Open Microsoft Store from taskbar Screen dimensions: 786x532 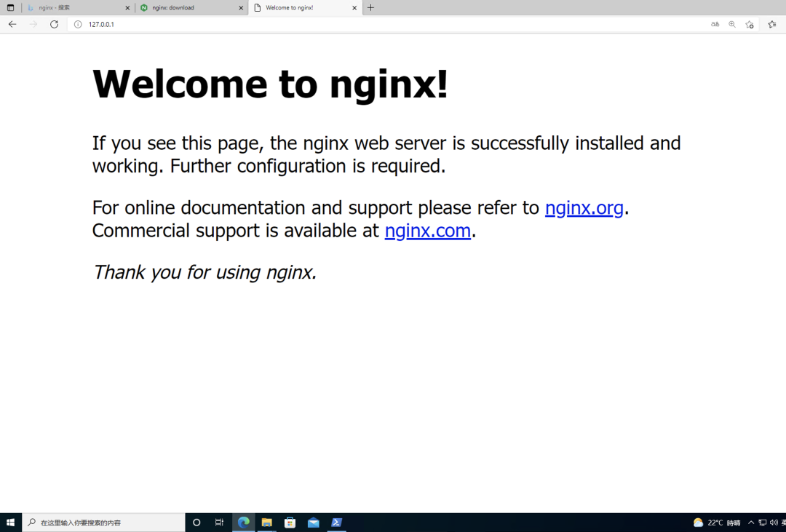(290, 523)
